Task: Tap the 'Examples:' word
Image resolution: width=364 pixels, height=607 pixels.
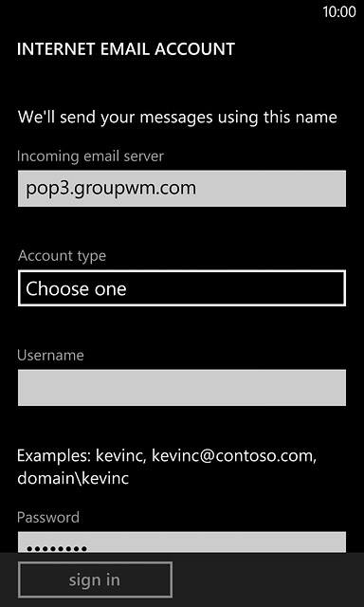Action: pyautogui.click(x=54, y=456)
